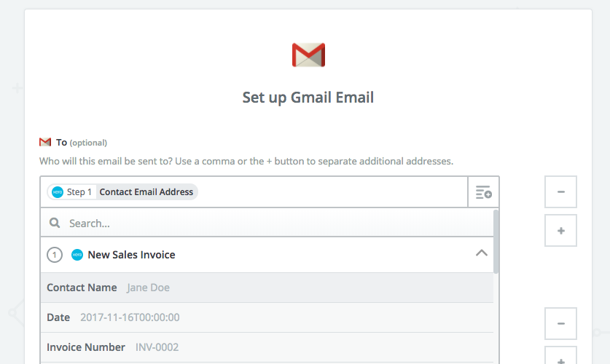The image size is (610, 364).
Task: Select Contact Name Jane Doe field
Action: pyautogui.click(x=267, y=288)
